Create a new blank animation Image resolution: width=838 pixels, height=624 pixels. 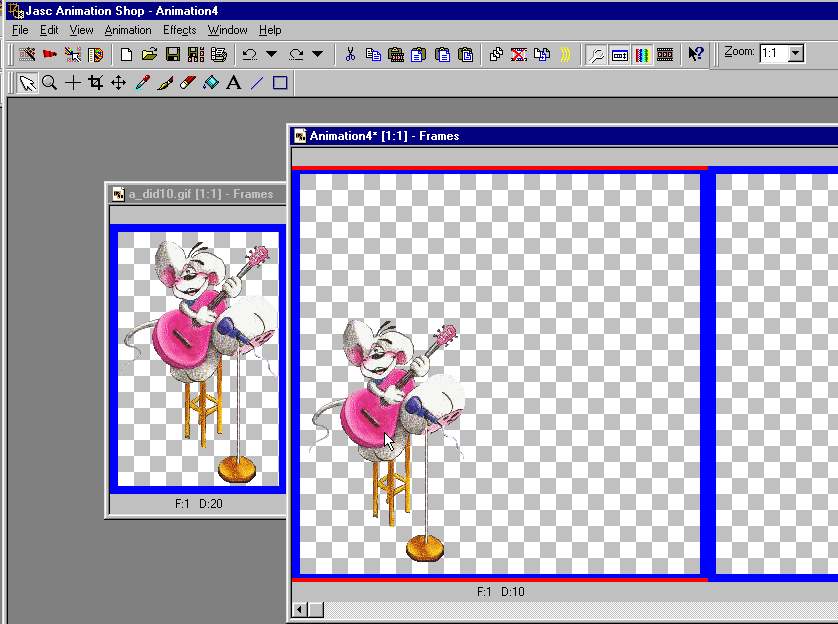pyautogui.click(x=126, y=54)
